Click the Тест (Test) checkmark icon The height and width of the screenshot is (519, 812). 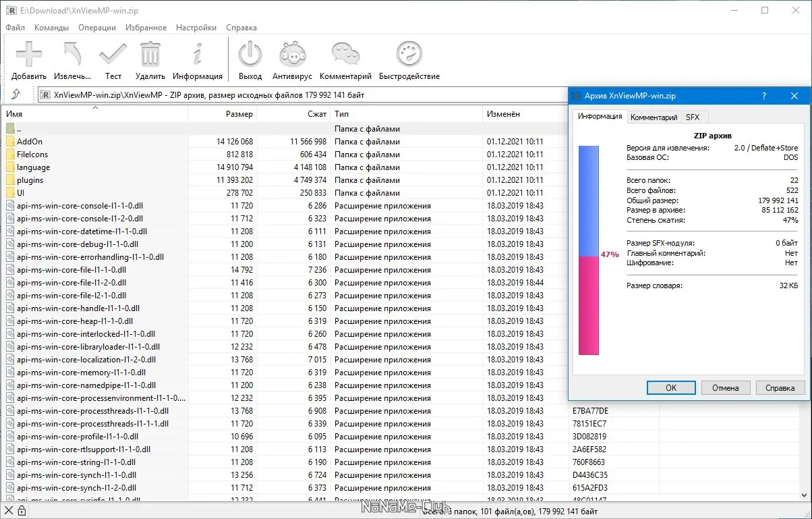click(x=113, y=54)
